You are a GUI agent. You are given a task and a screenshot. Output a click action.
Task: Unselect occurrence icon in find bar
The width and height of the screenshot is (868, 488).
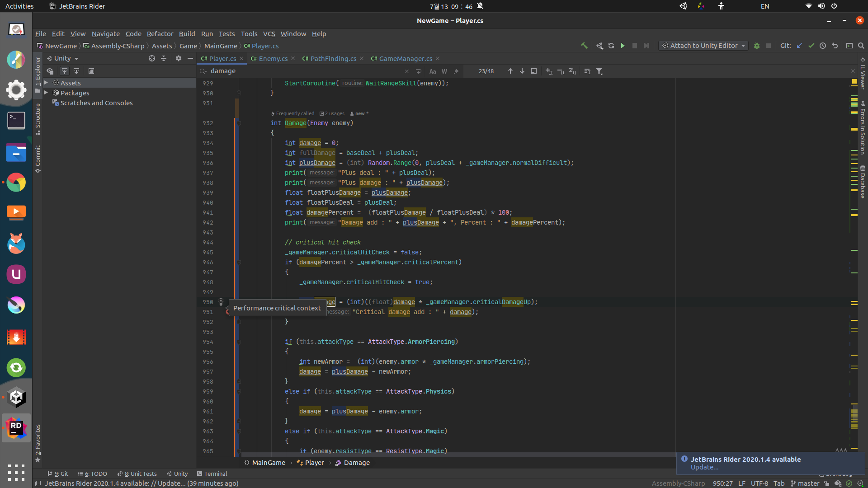[561, 71]
